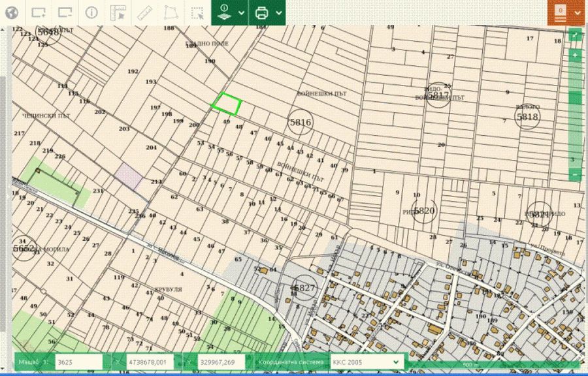Open the layers info dropdown arrow
The image size is (588, 376).
[x=242, y=12]
